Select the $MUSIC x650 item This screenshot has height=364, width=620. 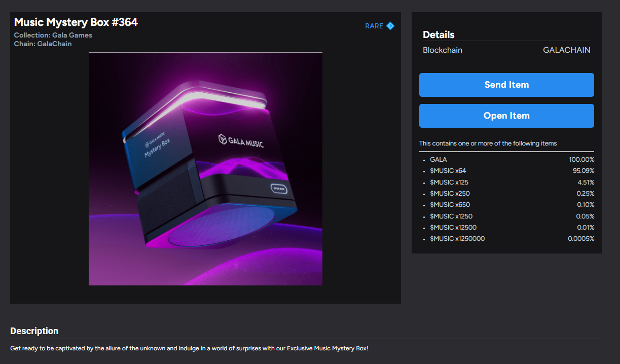tap(450, 205)
